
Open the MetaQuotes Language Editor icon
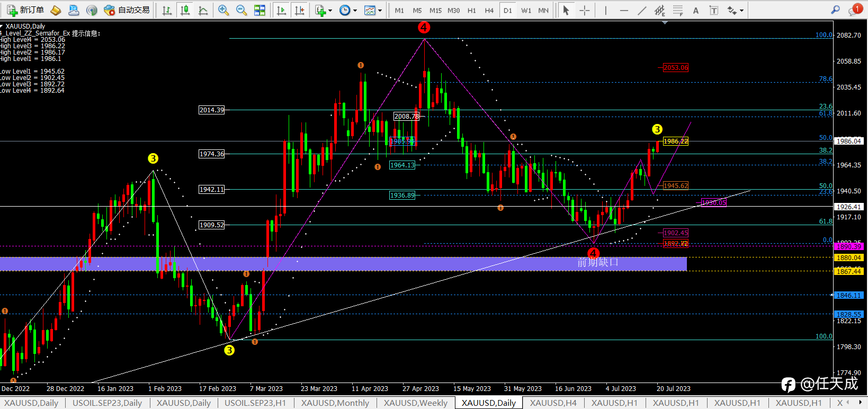coord(56,10)
